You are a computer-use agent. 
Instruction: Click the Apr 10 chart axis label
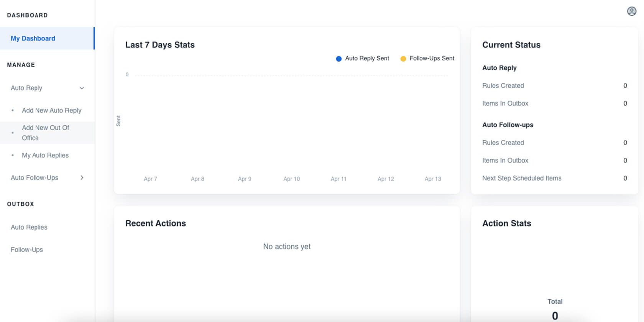(292, 179)
